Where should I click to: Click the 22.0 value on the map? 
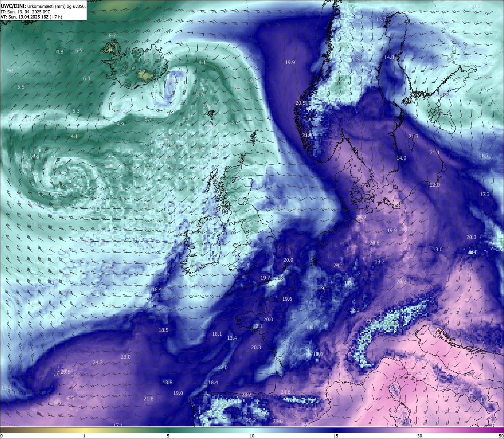(x=435, y=185)
